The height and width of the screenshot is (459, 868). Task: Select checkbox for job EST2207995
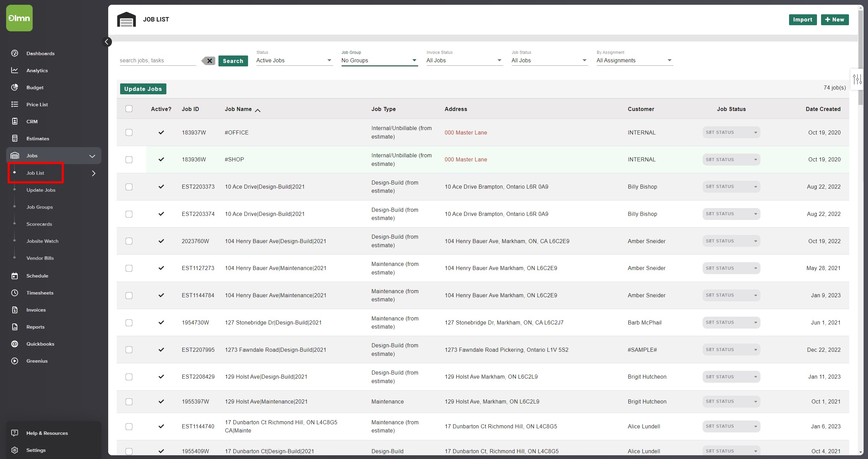click(x=129, y=350)
